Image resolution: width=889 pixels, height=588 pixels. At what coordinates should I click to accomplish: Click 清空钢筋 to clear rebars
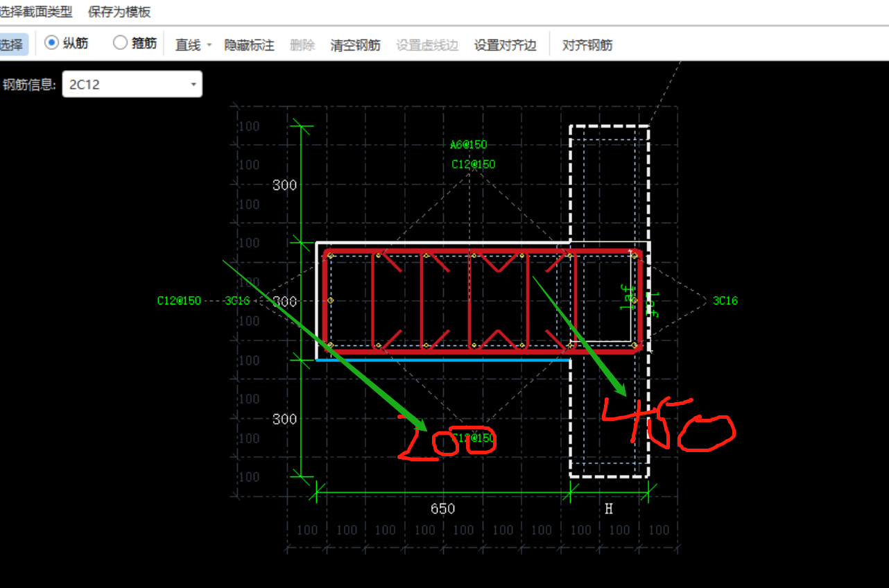355,45
